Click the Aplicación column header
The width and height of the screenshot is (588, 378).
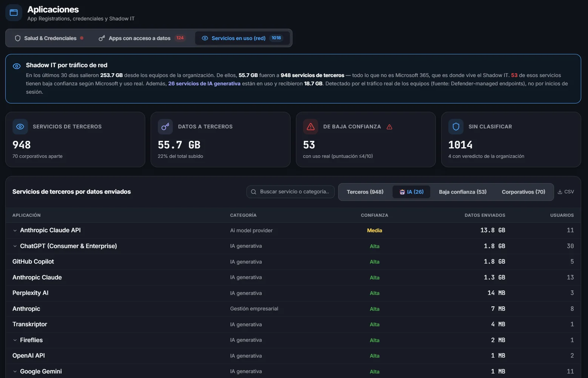[x=26, y=215]
